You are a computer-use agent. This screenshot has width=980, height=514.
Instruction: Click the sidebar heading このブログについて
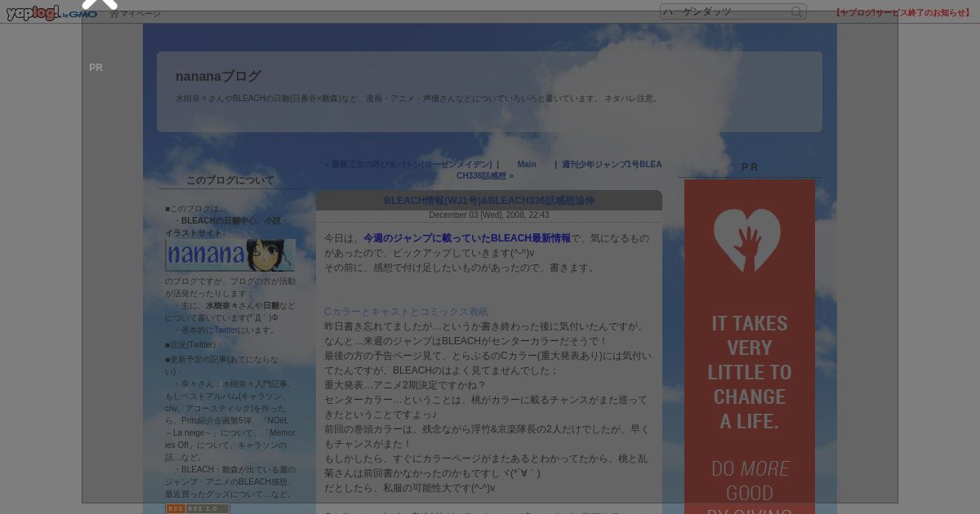pyautogui.click(x=230, y=180)
